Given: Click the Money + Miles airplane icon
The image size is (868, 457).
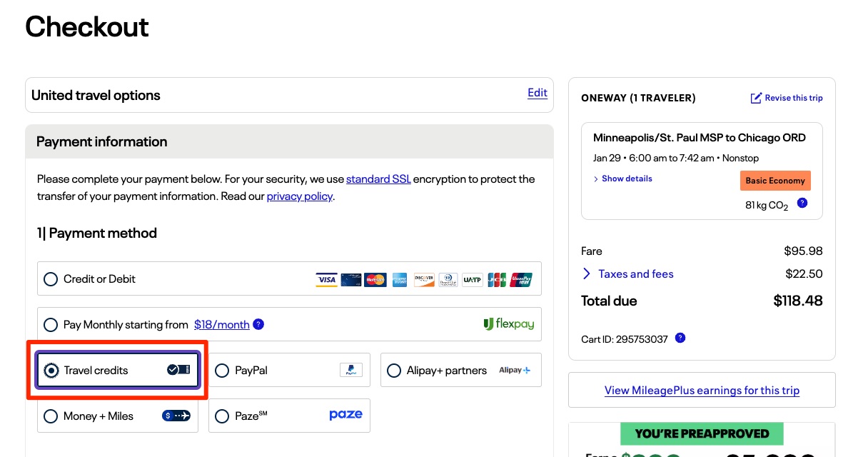Looking at the screenshot, I should [176, 416].
